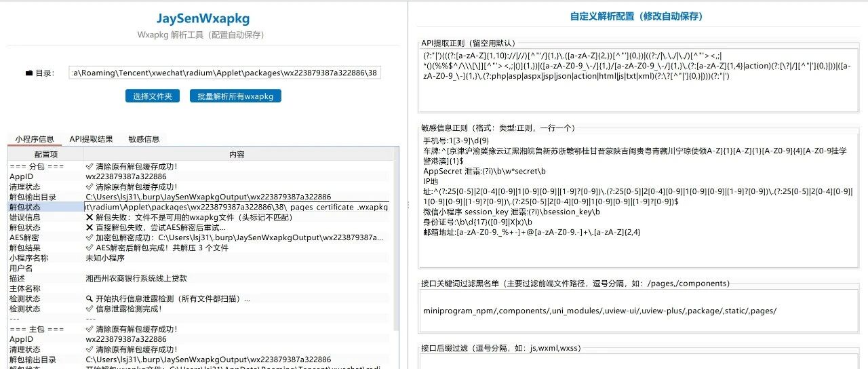Open the 敏感信息 tab
The height and width of the screenshot is (369, 868).
[x=144, y=139]
